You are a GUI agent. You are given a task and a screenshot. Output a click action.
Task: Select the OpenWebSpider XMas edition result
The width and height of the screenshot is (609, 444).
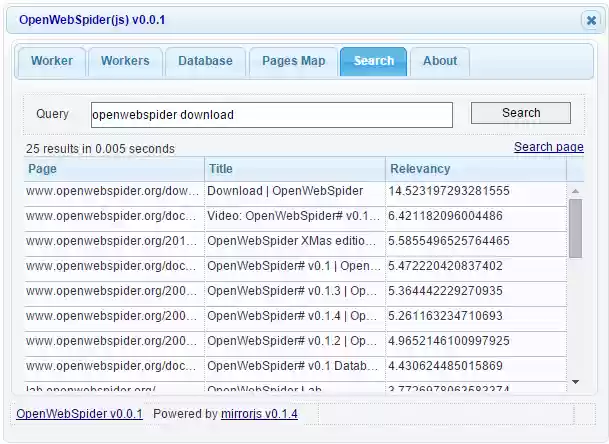[x=293, y=241]
